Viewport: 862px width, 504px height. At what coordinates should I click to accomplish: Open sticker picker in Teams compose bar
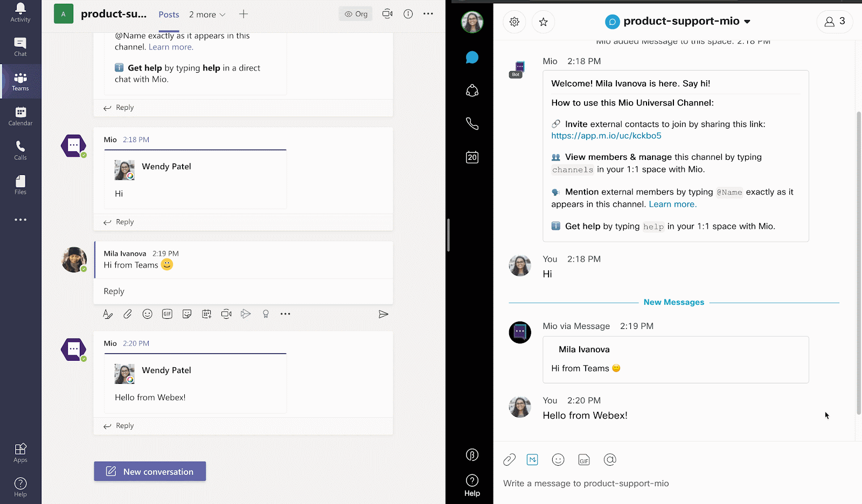(x=187, y=314)
